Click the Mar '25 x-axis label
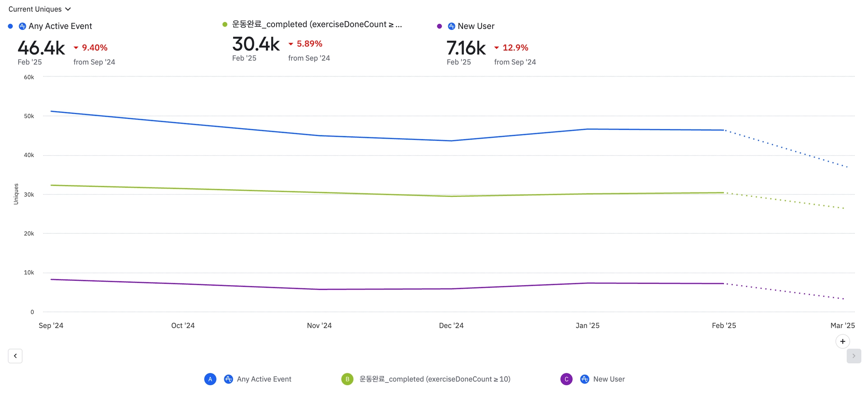868x395 pixels. coord(843,325)
